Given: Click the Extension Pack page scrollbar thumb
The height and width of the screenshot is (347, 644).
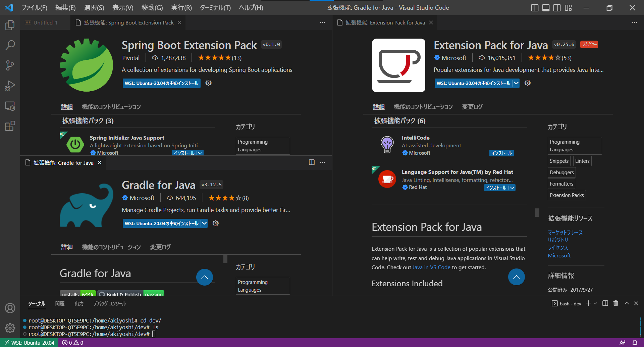Looking at the screenshot, I should pos(537,212).
